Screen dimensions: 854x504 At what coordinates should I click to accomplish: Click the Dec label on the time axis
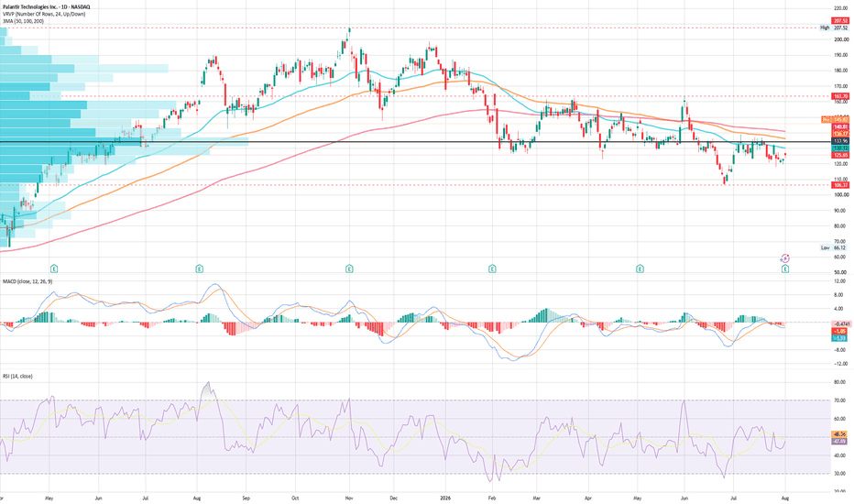click(x=394, y=498)
